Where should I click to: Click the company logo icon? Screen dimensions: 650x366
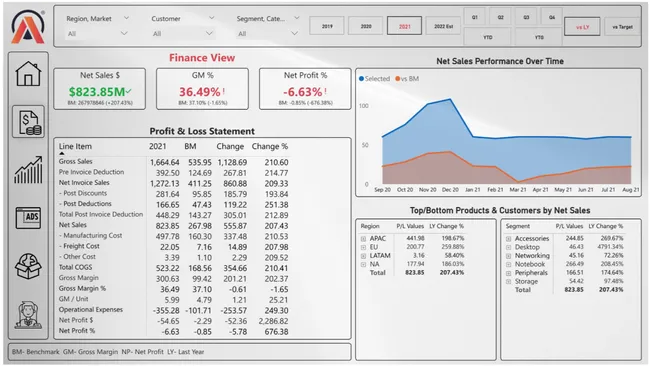pos(28,27)
